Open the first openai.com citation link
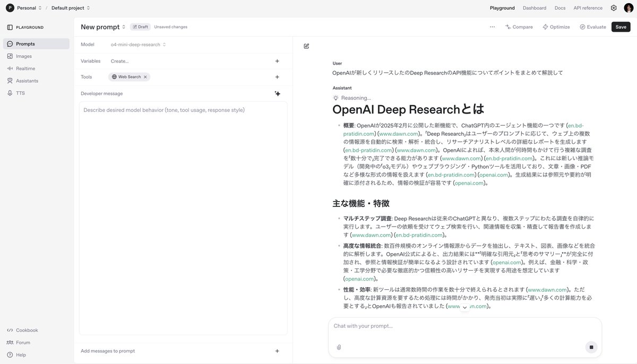 (495, 175)
